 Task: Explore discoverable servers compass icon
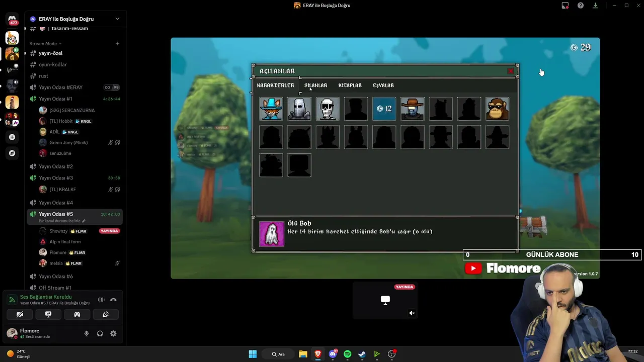tap(12, 153)
